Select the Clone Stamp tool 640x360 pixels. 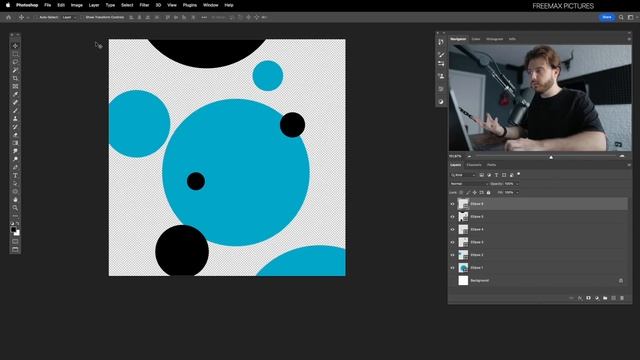tap(16, 119)
